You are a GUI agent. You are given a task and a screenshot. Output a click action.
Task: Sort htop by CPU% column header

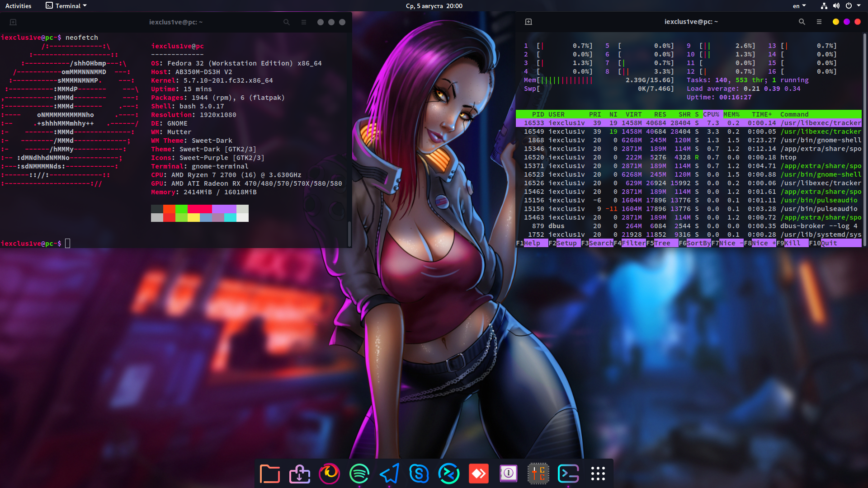(x=711, y=114)
